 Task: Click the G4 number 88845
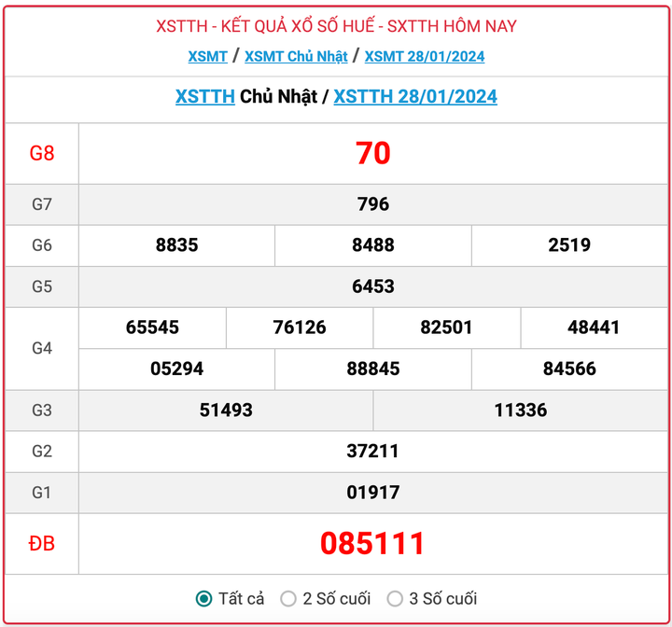click(372, 369)
